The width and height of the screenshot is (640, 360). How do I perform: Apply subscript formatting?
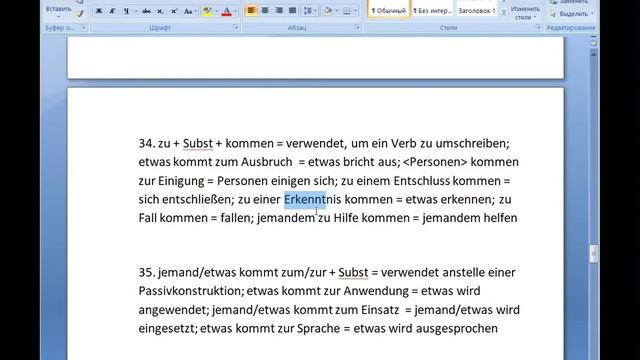click(160, 11)
